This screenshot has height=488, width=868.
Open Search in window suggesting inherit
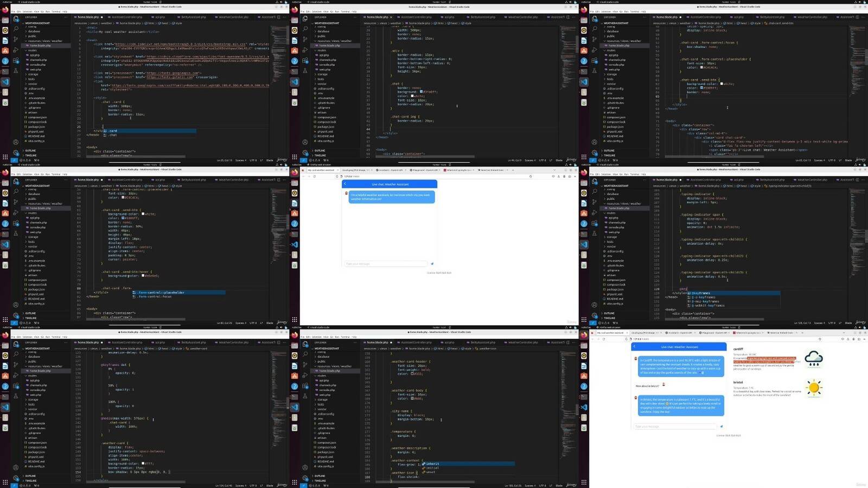[x=305, y=354]
